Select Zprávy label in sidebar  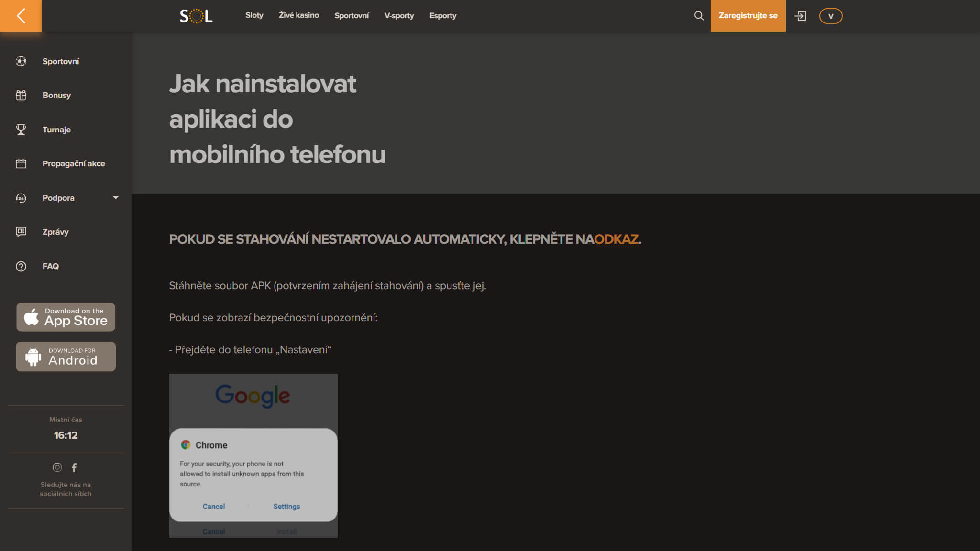55,232
